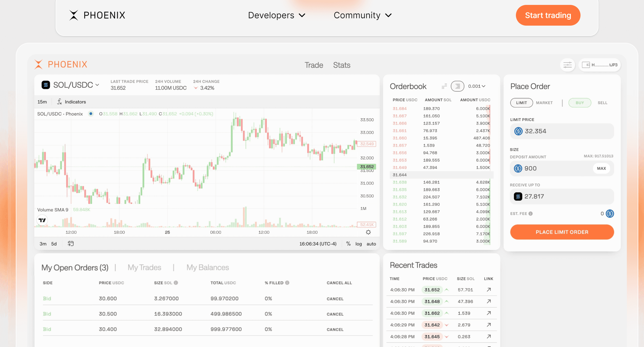Click the SOL icon in Receive Up To field
Viewport: 644px width, 347px height.
point(518,196)
